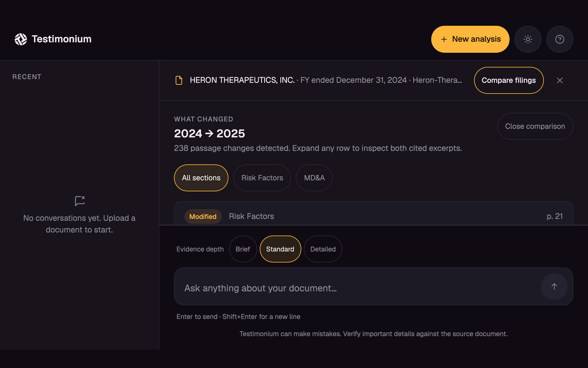Set evidence depth to Standard

coord(280,249)
